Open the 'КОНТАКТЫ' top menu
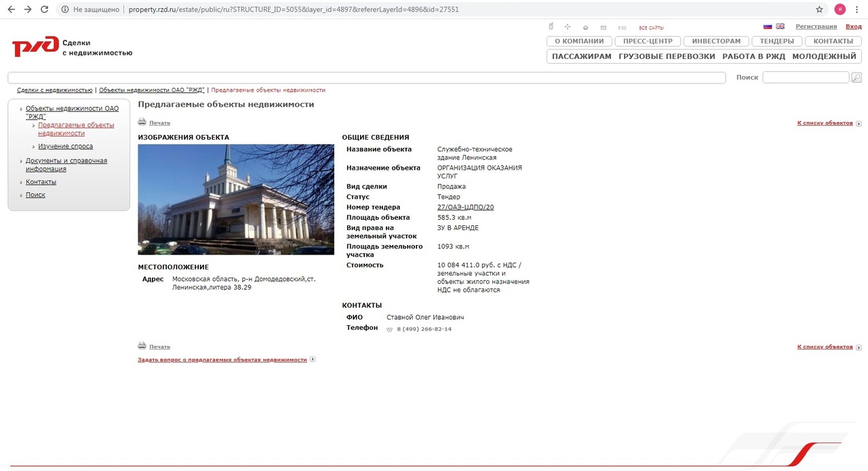This screenshot has width=868, height=471. (833, 41)
